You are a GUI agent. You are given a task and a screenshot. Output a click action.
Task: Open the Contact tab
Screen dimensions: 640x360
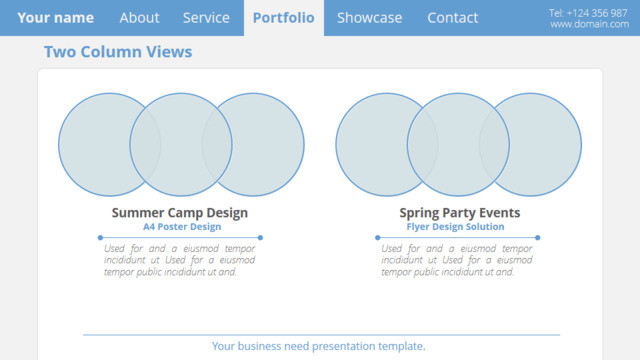click(452, 18)
